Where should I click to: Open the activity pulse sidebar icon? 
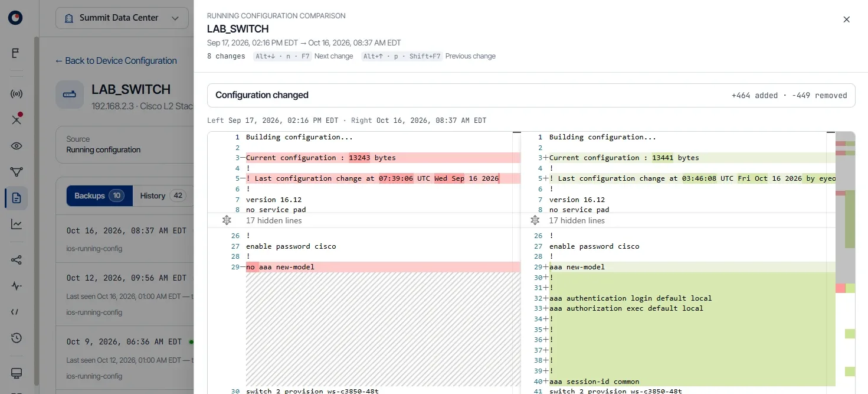pos(17,286)
